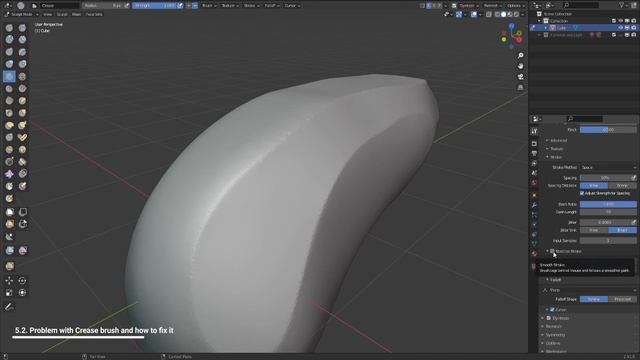Viewport: 640px width, 360px height.
Task: Select the Box Mask tool
Action: coord(9,212)
